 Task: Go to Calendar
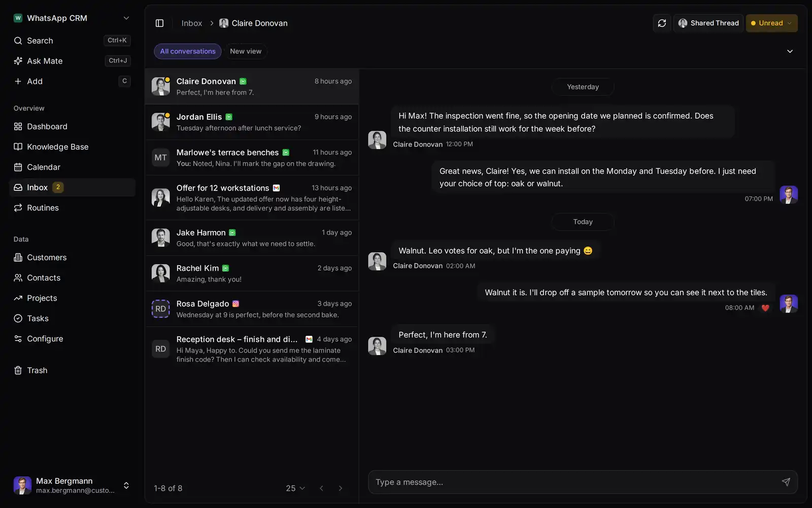tap(72, 167)
